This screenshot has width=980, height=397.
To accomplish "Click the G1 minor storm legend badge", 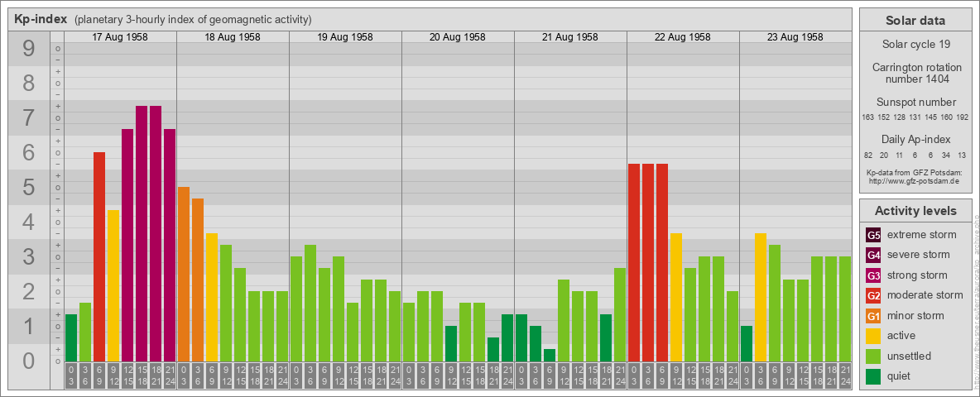I will tap(873, 315).
